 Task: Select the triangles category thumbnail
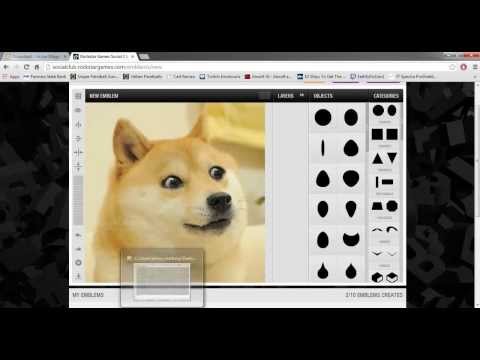tap(384, 158)
